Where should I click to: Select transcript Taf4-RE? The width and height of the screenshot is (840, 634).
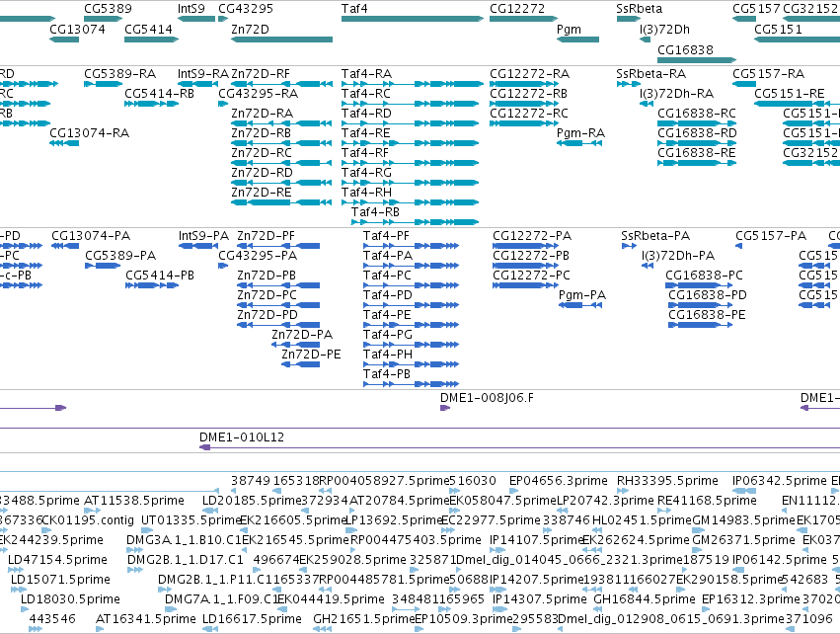point(411,143)
